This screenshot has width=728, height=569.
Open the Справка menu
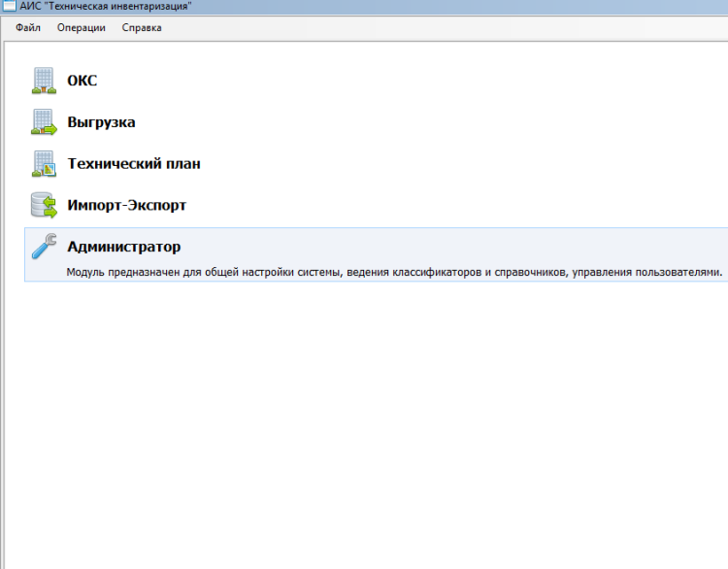(x=142, y=27)
